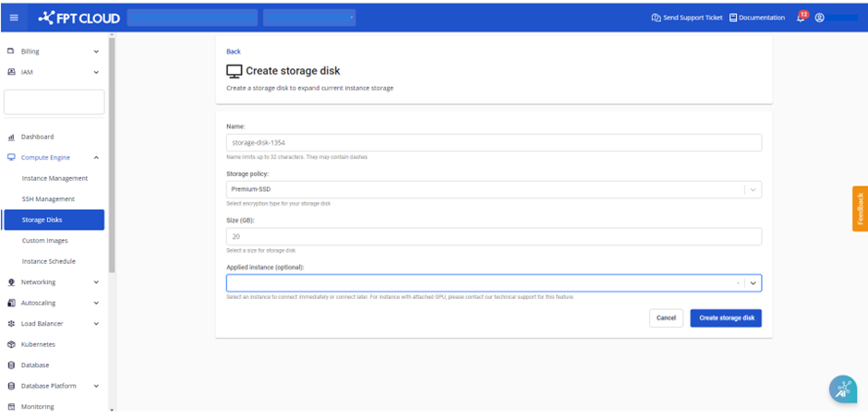Go to SSH Management

click(x=48, y=199)
